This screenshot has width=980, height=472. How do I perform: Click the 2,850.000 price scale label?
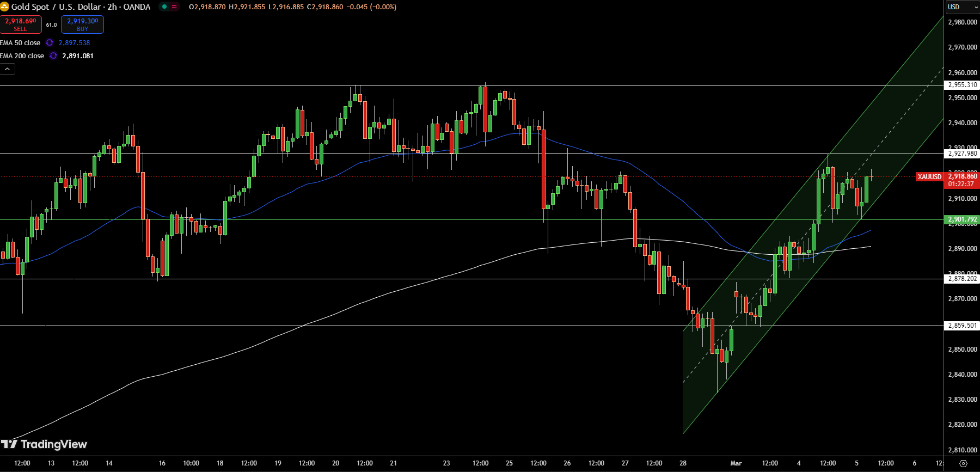(x=962, y=350)
